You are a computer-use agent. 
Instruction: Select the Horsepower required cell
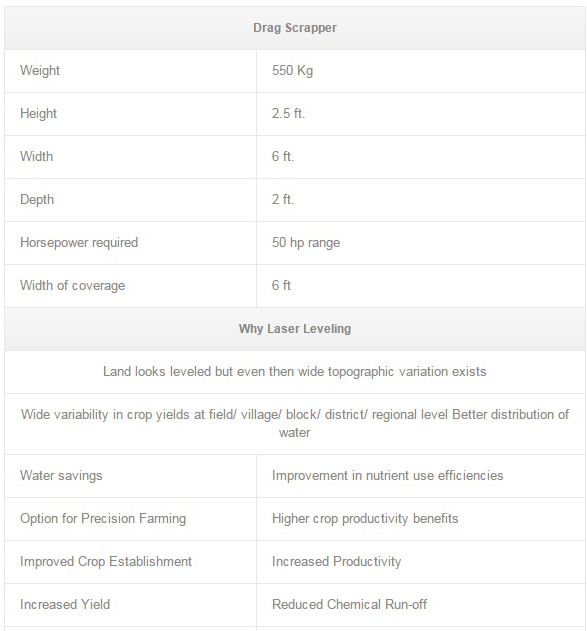[x=130, y=243]
